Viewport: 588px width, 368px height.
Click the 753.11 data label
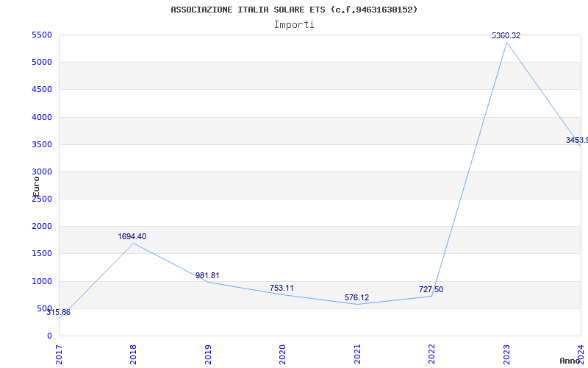pos(282,288)
